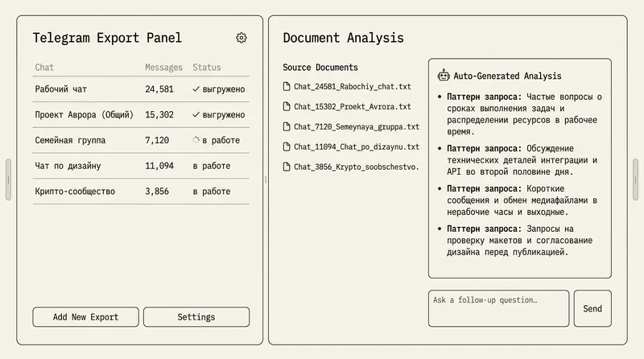This screenshot has height=359, width=644.
Task: Click message count 24,581
Action: (159, 89)
